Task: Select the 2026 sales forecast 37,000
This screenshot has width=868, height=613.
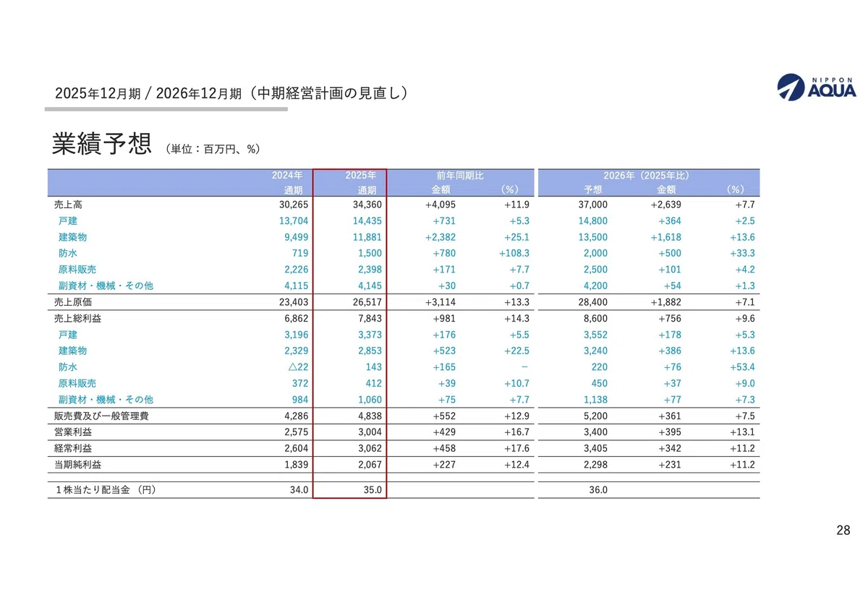Action: click(x=592, y=205)
